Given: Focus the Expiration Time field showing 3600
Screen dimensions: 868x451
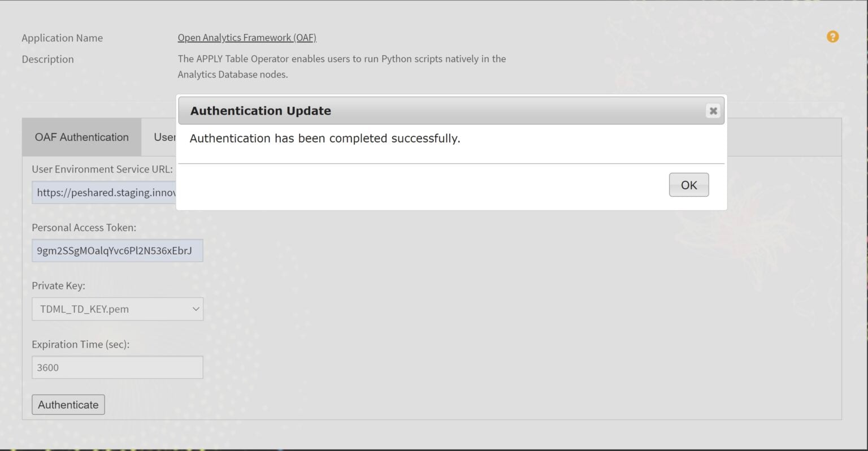Looking at the screenshot, I should (118, 367).
